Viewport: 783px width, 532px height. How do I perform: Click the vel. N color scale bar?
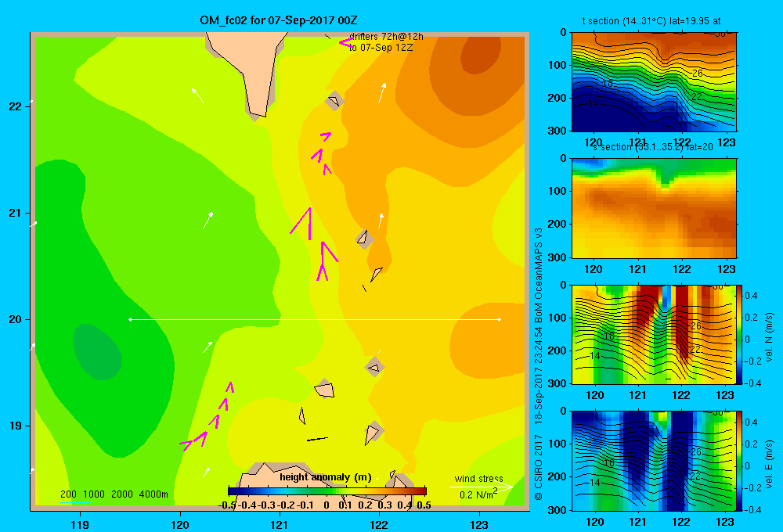pos(739,334)
